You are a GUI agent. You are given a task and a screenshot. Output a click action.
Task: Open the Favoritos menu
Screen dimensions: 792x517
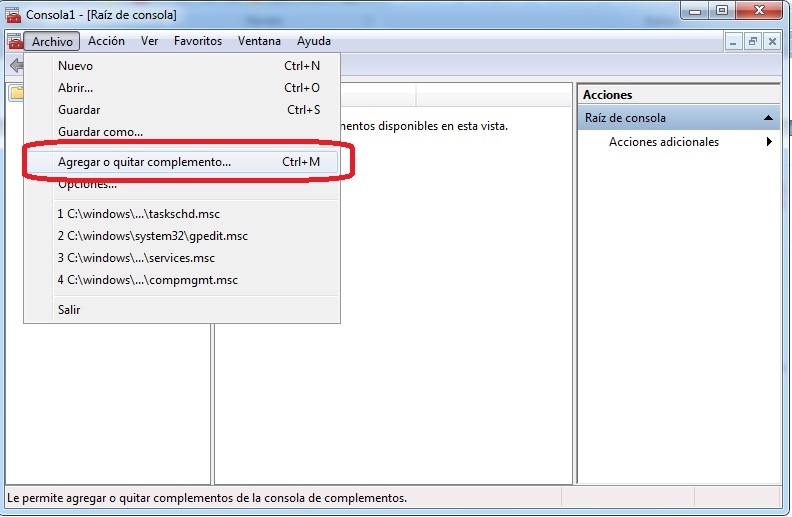(197, 41)
